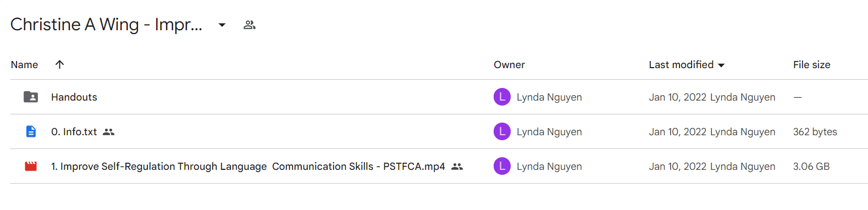Click Lynda Nguyen avatar in mp4 row
Image resolution: width=868 pixels, height=210 pixels.
click(502, 166)
